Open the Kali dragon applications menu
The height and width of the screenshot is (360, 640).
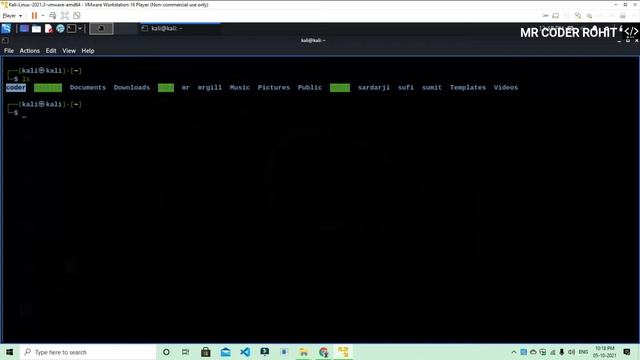[6, 29]
